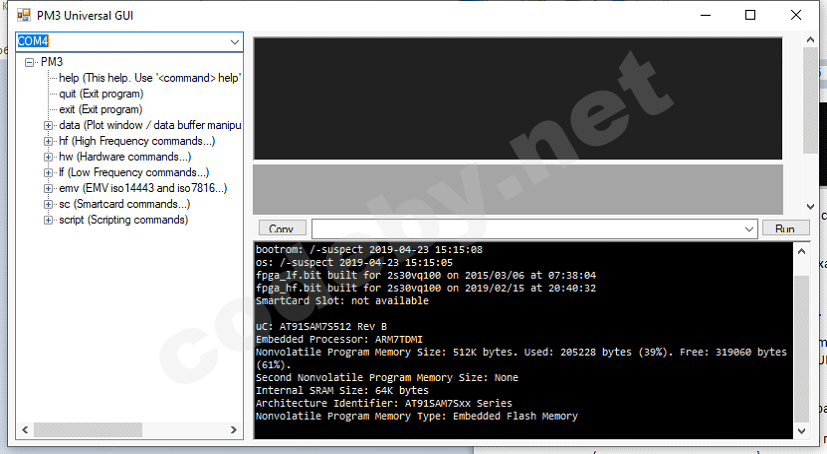Viewport: 827px width, 454px height.
Task: Select hw (Hardware commands) item
Action: click(x=125, y=157)
